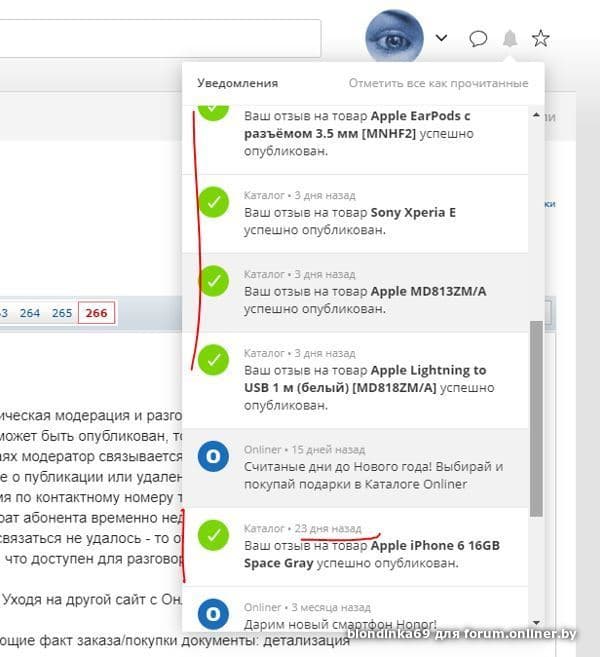600x657 pixels.
Task: Click the eye avatar profile picture
Action: 395,38
